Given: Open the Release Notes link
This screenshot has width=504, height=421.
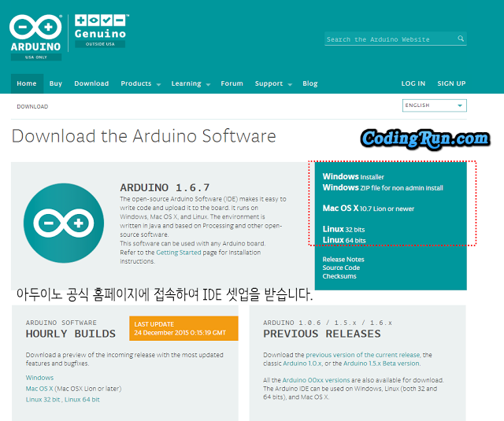Looking at the screenshot, I should tap(343, 259).
